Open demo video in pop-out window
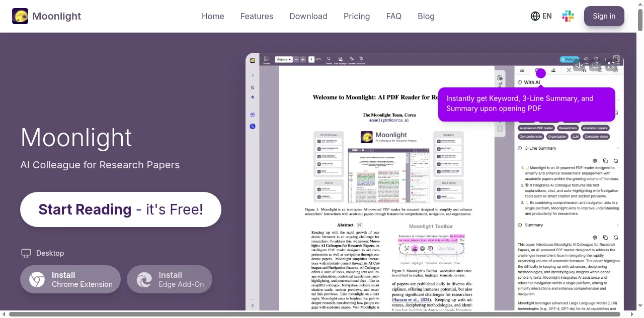Image resolution: width=644 pixels, height=318 pixels. click(595, 65)
